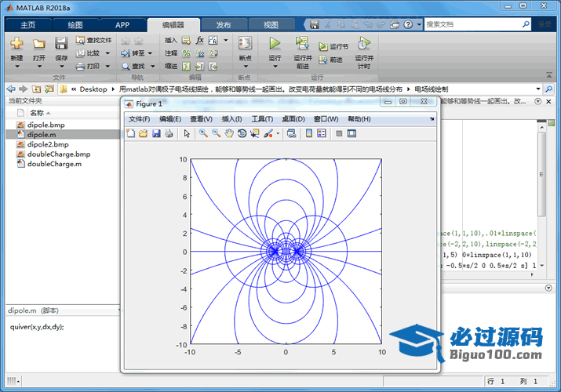Toggle the zoom out tool in Figure 1
The height and width of the screenshot is (392, 561).
click(217, 133)
